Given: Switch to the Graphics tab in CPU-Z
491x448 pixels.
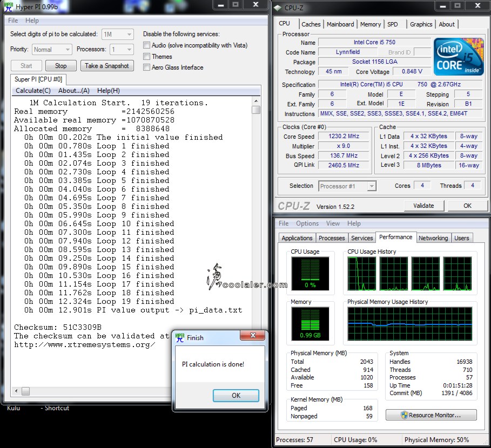Looking at the screenshot, I should [x=421, y=24].
